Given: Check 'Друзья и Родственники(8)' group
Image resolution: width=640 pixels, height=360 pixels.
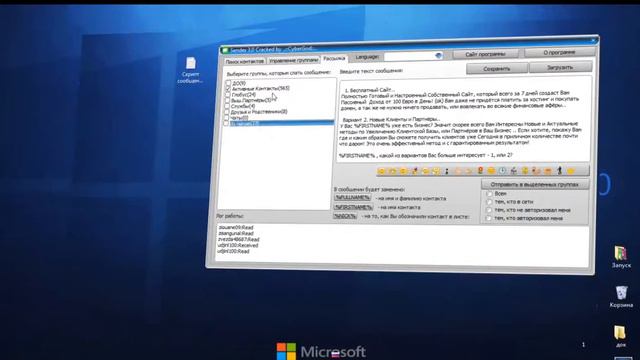Looking at the screenshot, I should (x=227, y=112).
